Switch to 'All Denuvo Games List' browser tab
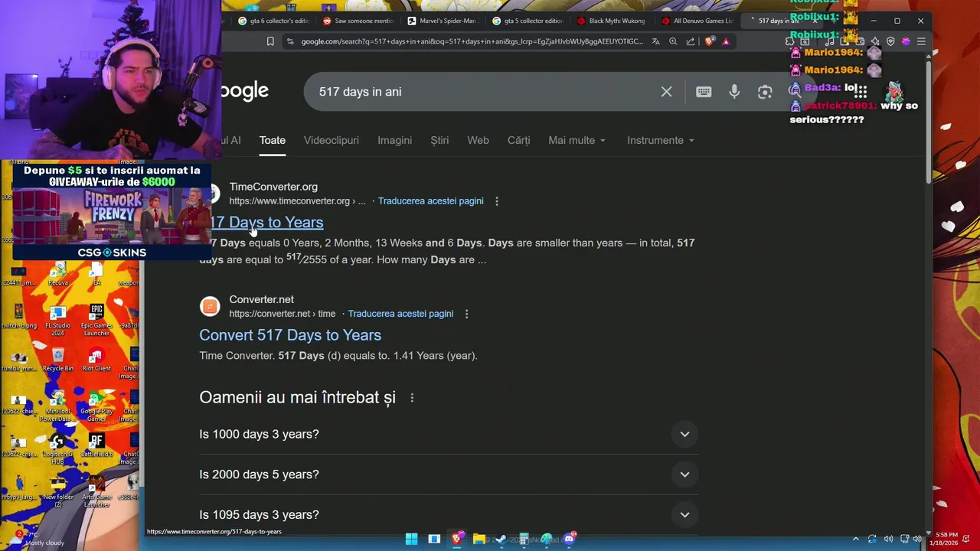Screen dimensions: 980x551 click(697, 21)
